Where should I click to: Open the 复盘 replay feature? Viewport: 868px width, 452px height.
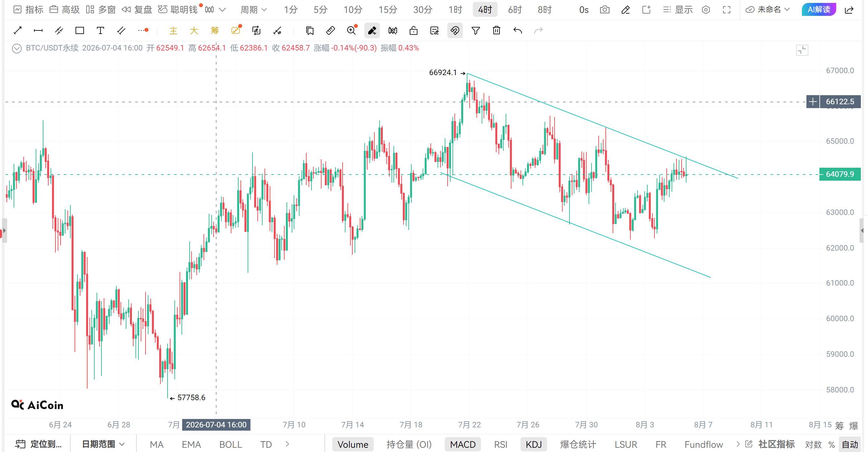[137, 10]
